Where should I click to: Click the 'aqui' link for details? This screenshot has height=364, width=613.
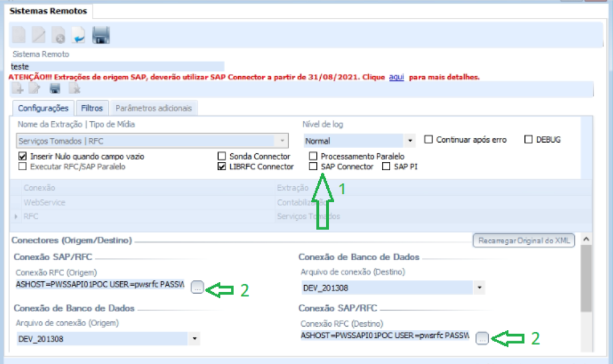(x=396, y=77)
